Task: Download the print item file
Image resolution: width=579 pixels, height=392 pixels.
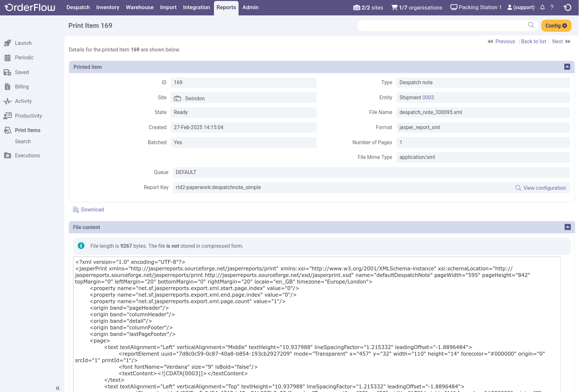Action: pyautogui.click(x=92, y=209)
